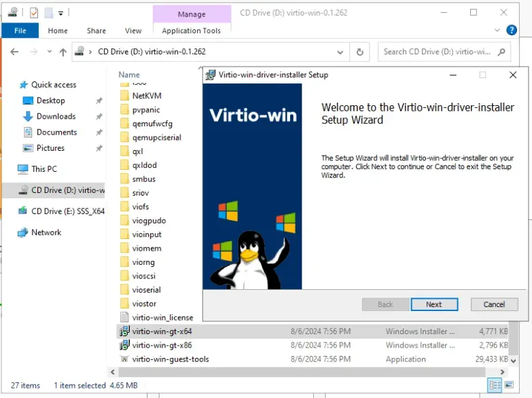The height and width of the screenshot is (398, 532).
Task: Switch to large icons view layout
Action: click(x=509, y=385)
